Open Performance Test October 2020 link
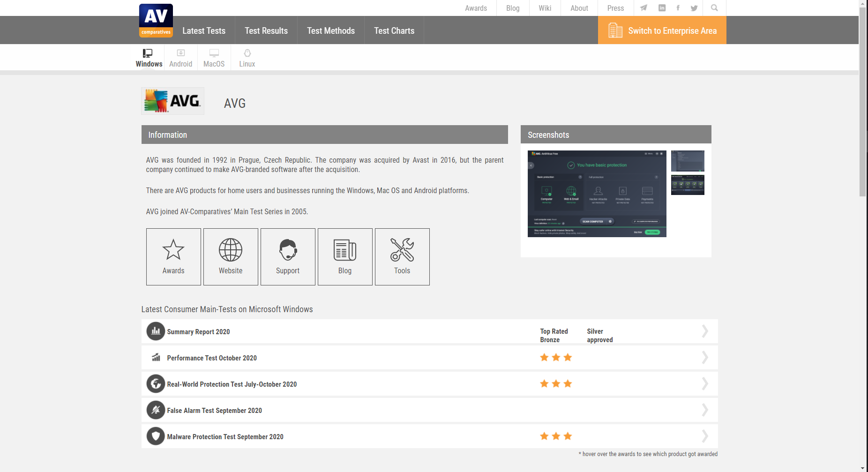This screenshot has width=868, height=472. (212, 358)
